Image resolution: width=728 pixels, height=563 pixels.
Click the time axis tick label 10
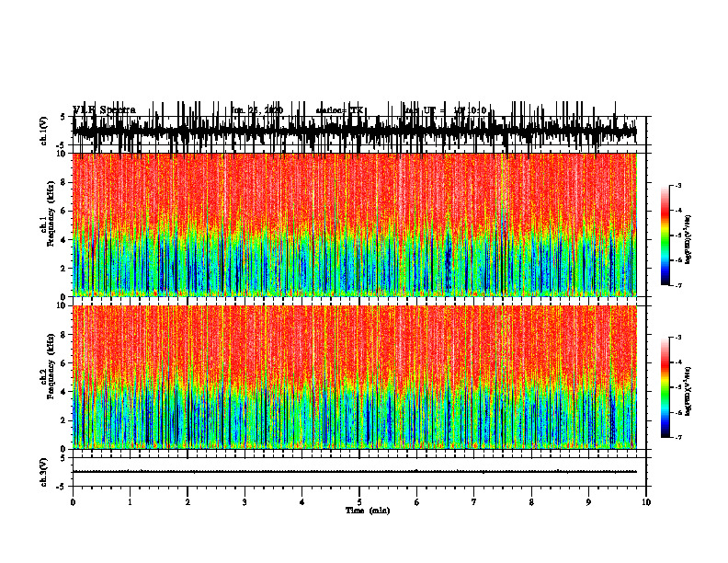[x=646, y=502]
